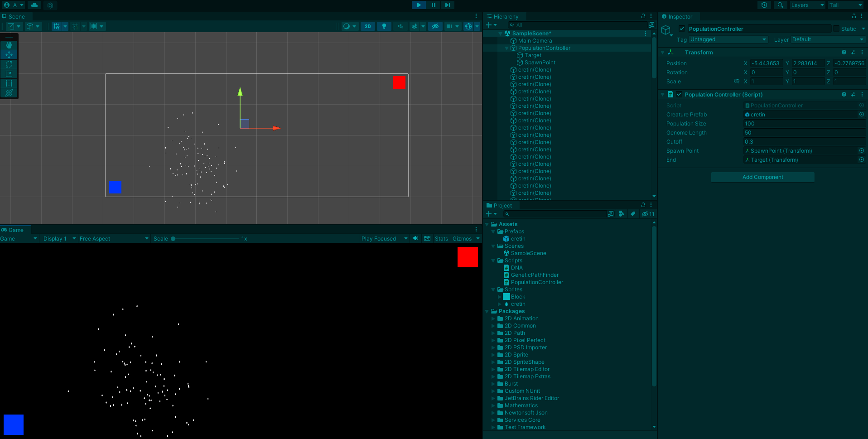Disable Population Controller script checkbox
Viewport: 868px width, 439px height.
[679, 94]
